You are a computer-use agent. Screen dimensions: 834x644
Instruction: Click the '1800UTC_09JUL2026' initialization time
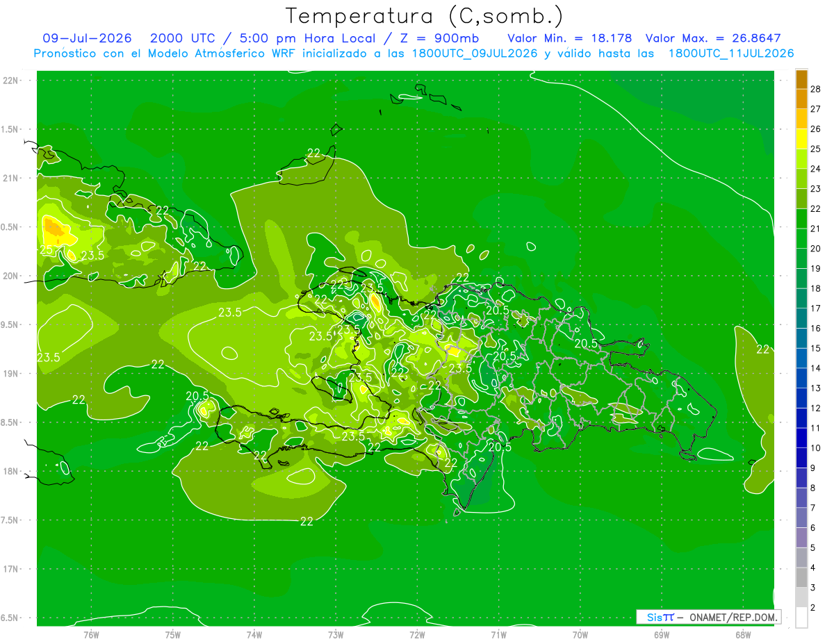(x=475, y=53)
